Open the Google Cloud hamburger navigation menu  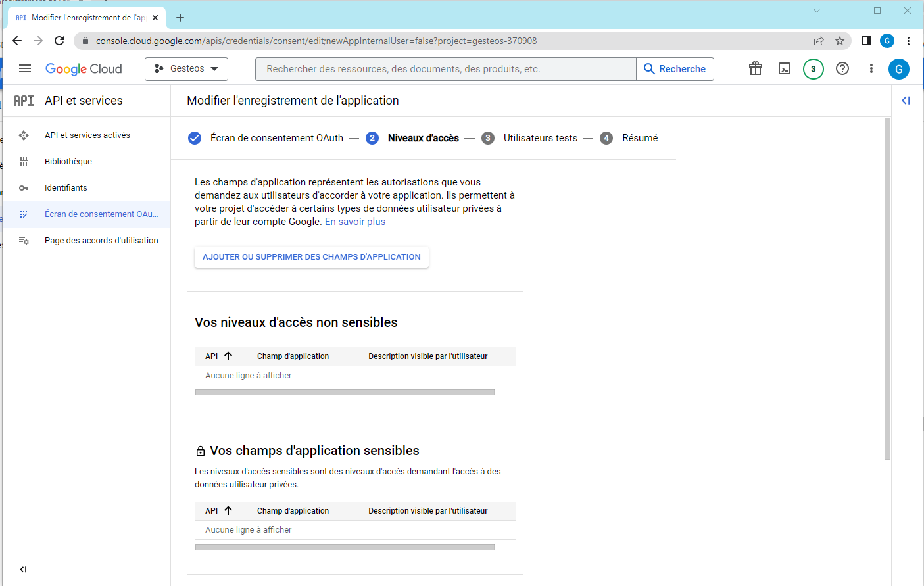[25, 68]
